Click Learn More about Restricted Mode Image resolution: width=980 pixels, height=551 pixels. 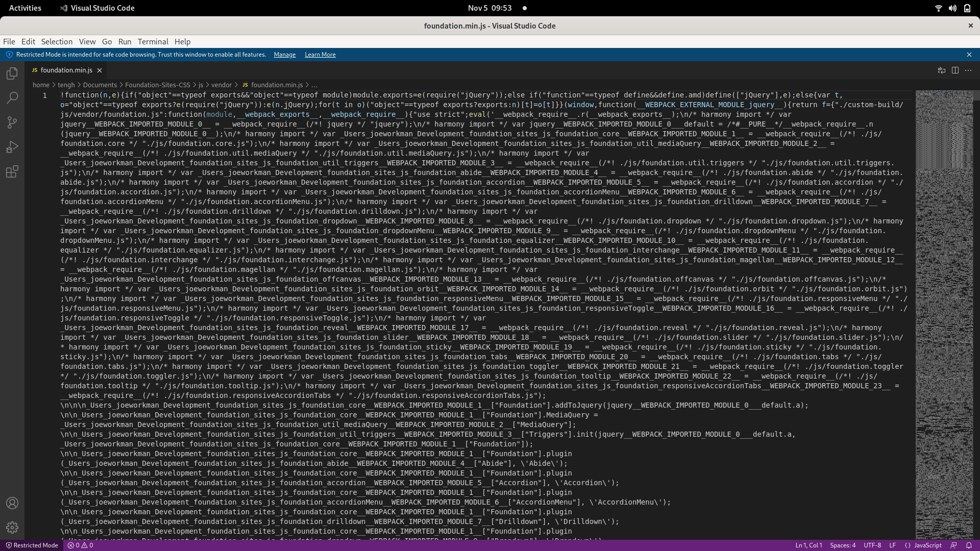(x=320, y=55)
